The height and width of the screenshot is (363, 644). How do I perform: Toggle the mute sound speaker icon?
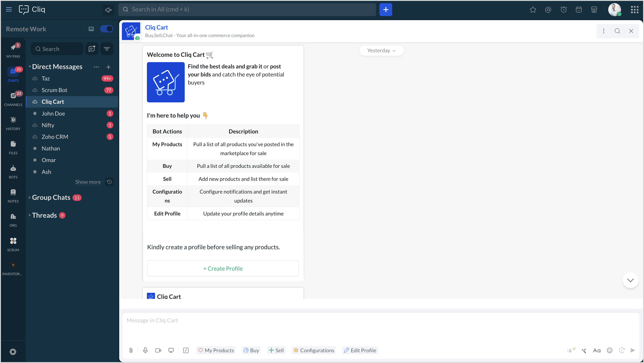click(x=108, y=10)
